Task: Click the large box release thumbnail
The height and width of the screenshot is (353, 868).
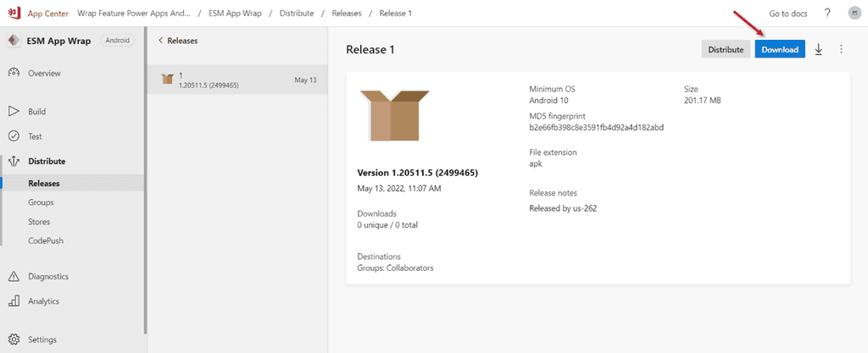Action: (x=394, y=115)
